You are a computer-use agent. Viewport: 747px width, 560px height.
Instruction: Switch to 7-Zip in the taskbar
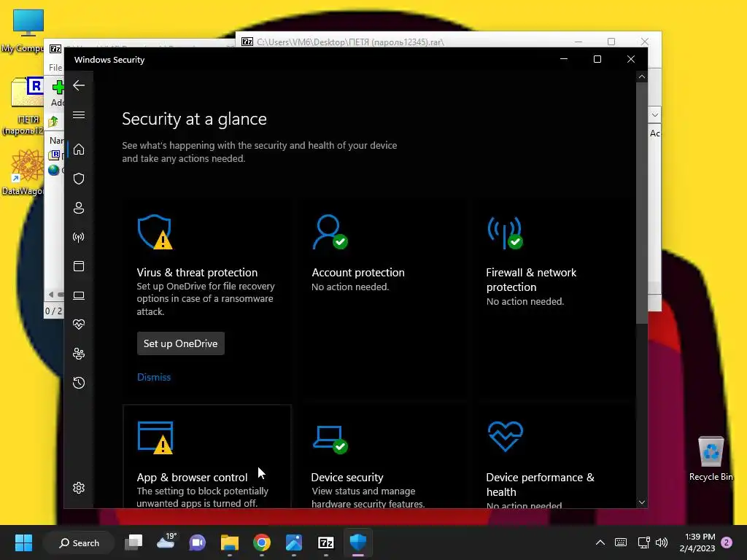click(x=326, y=542)
